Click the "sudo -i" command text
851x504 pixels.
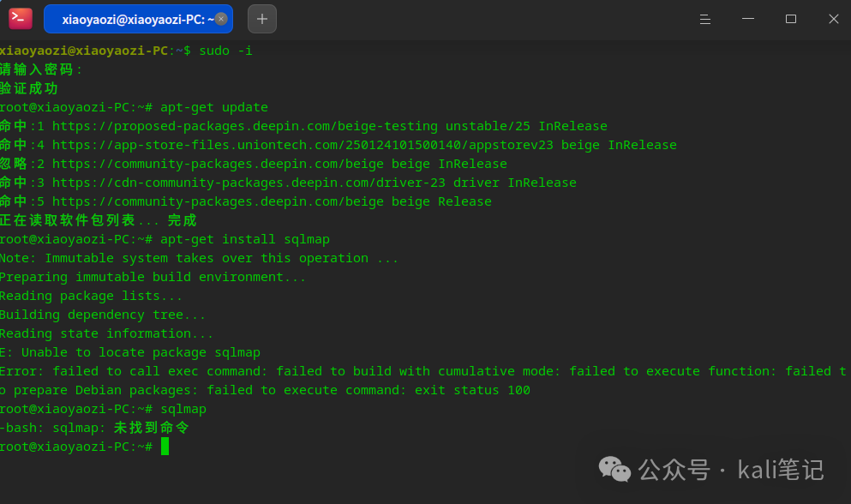(x=225, y=51)
